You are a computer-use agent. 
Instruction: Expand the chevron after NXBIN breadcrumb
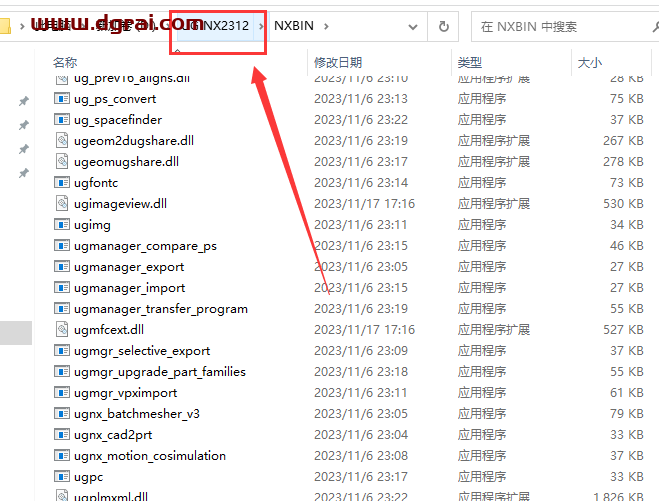[x=326, y=26]
